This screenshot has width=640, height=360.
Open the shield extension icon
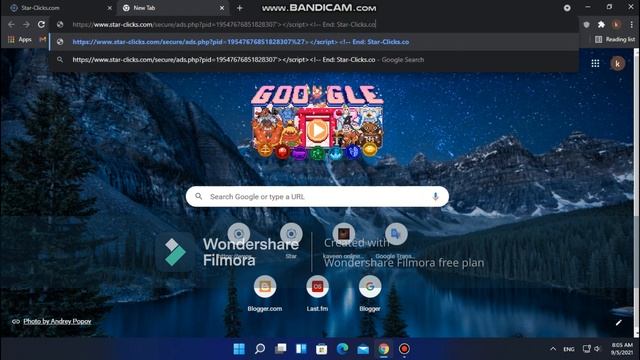[587, 24]
